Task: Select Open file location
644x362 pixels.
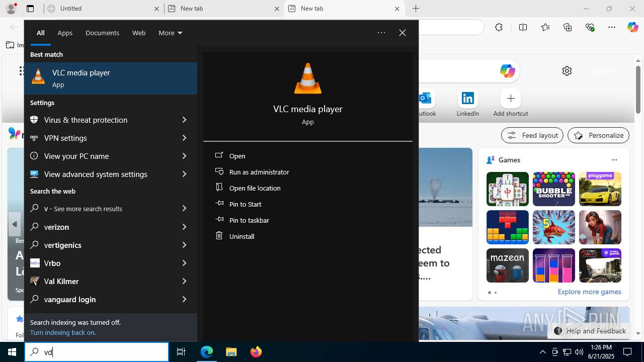Action: pyautogui.click(x=307, y=188)
